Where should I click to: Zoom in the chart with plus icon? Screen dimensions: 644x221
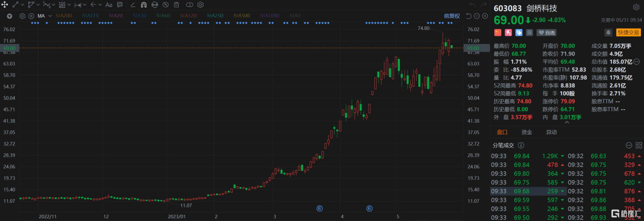(485, 16)
